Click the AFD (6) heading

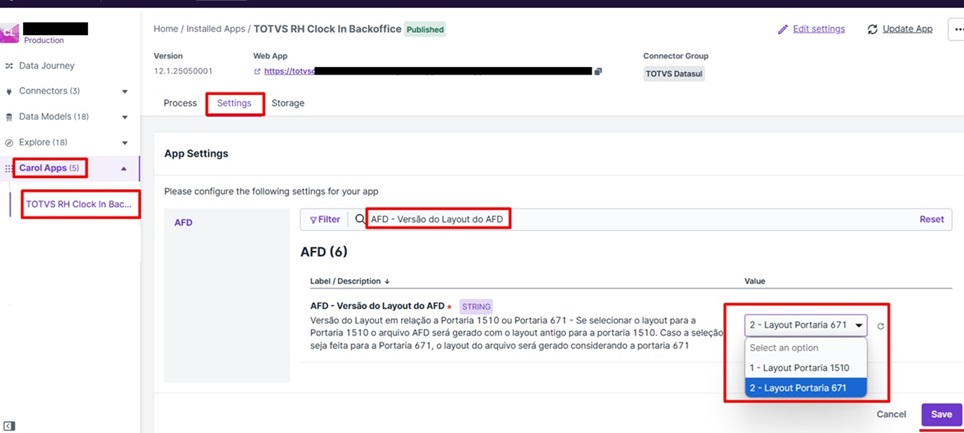tap(325, 252)
